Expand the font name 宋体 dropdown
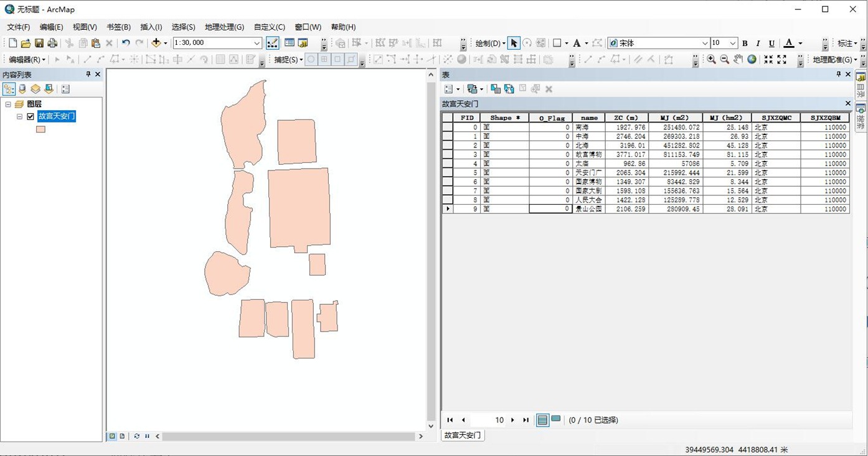The height and width of the screenshot is (456, 868). 704,44
